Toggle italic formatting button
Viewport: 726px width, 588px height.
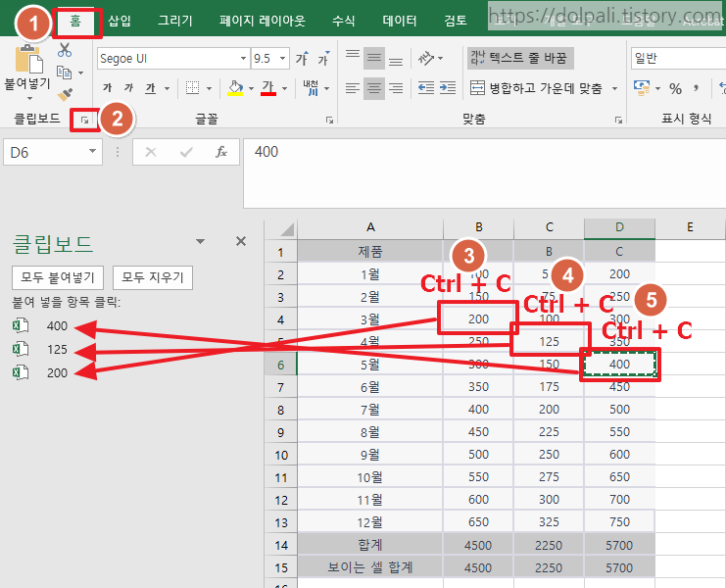(128, 88)
